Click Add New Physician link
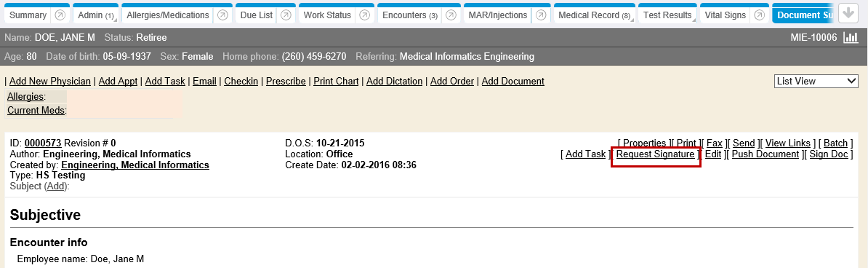Screen dimensions: 868x268 (50, 81)
